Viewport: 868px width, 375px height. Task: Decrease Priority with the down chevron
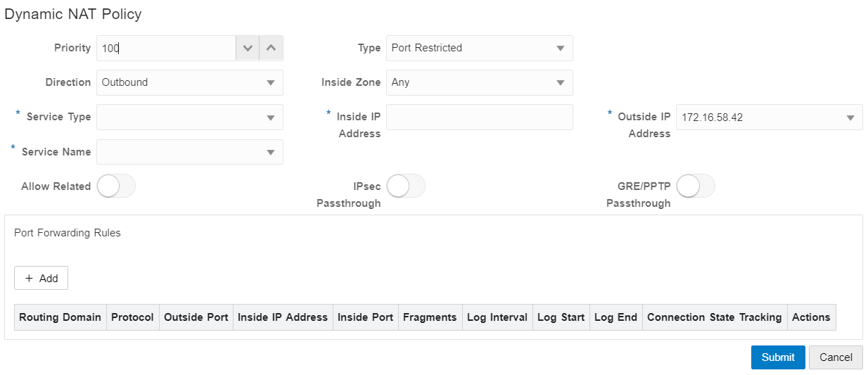click(x=247, y=49)
